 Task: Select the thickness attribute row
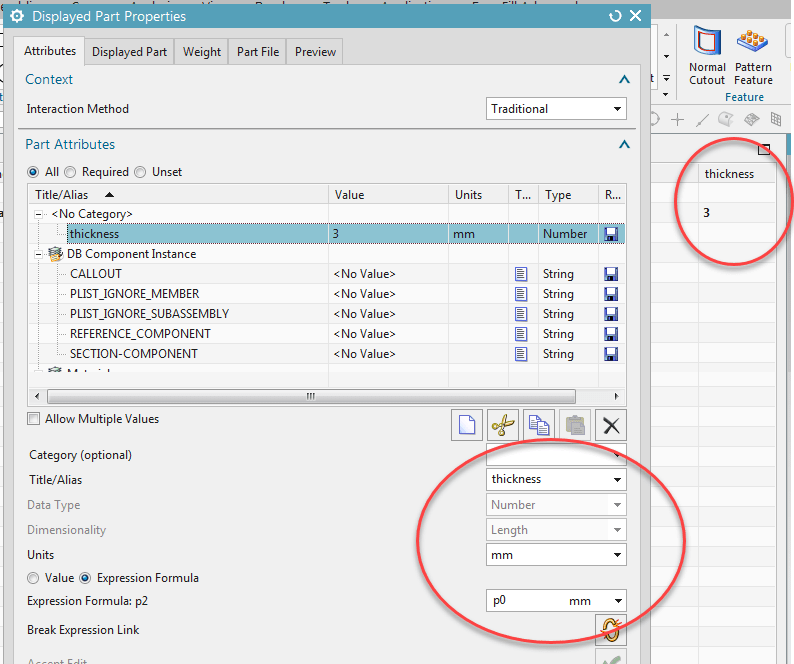327,234
